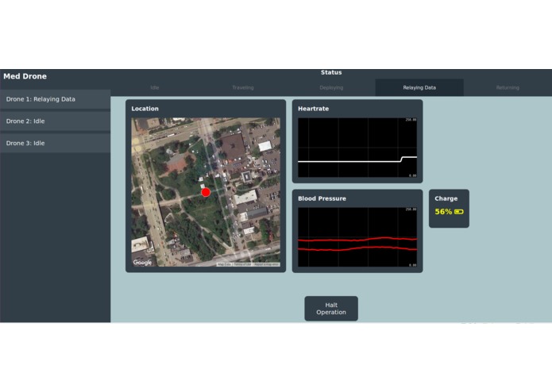
Task: Switch to the Idle status tab
Action: click(x=155, y=87)
